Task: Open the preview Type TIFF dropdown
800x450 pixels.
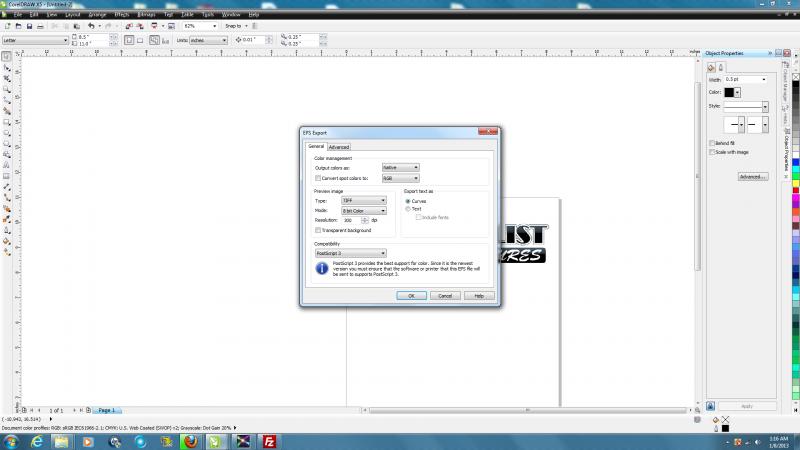Action: coord(364,201)
